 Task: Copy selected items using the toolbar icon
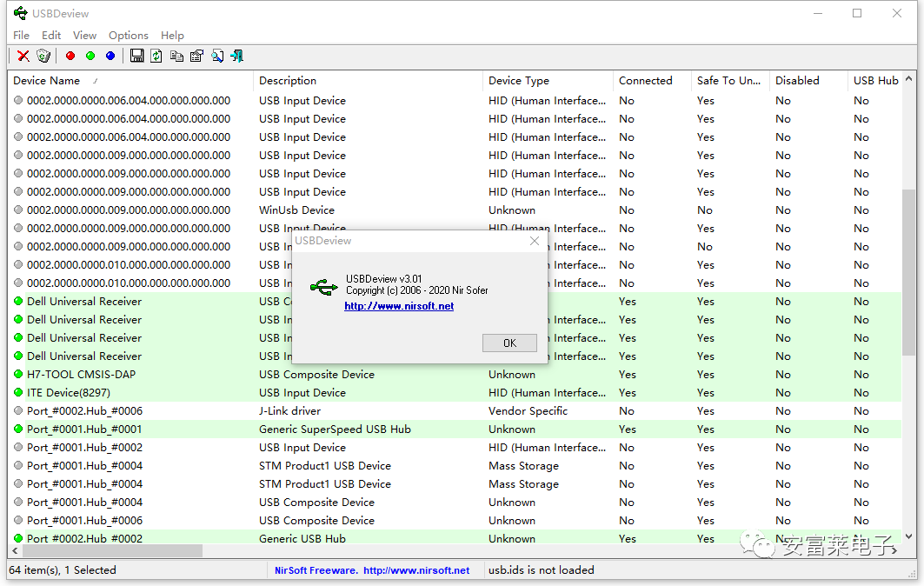[176, 56]
